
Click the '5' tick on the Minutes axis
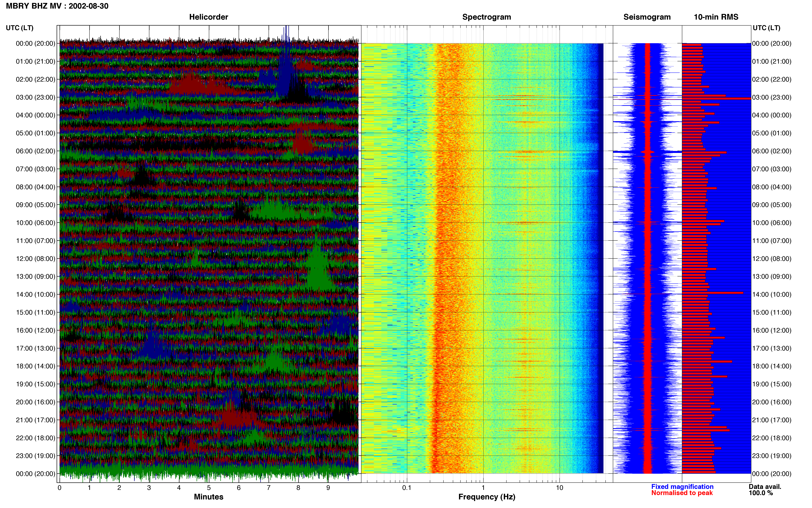point(209,488)
